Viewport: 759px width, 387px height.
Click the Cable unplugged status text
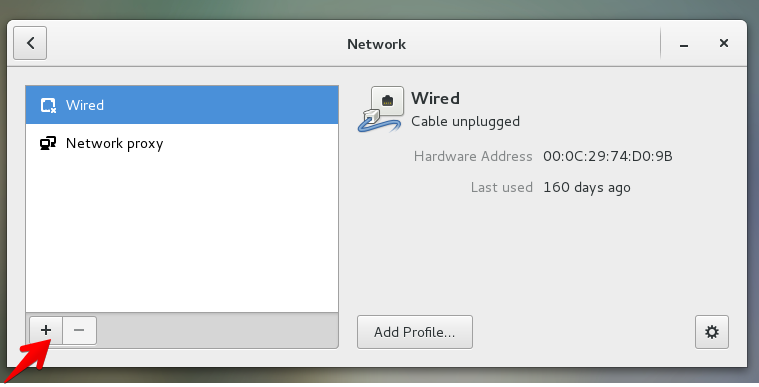pyautogui.click(x=465, y=121)
